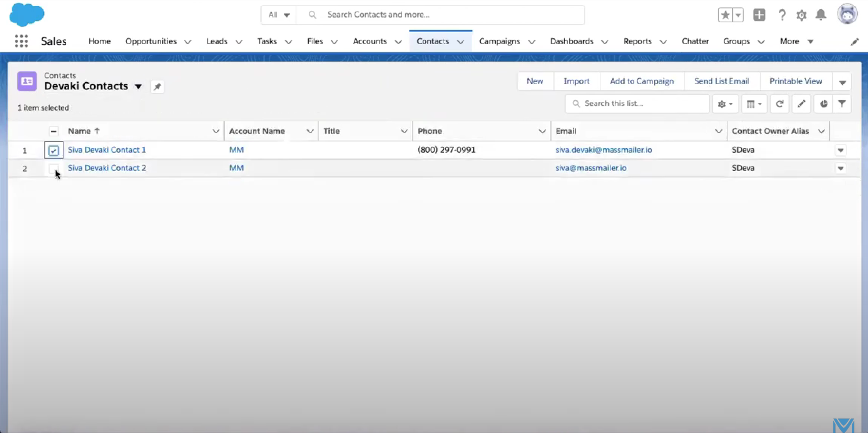Image resolution: width=868 pixels, height=433 pixels.
Task: Pin the Devaki Contacts list view
Action: click(x=157, y=87)
